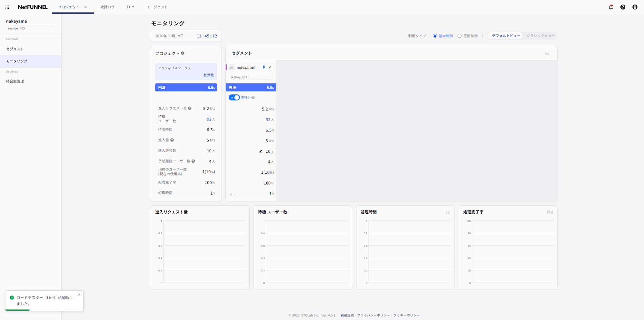Click the lightning icon next to index.html
The image size is (644, 320).
click(x=264, y=67)
